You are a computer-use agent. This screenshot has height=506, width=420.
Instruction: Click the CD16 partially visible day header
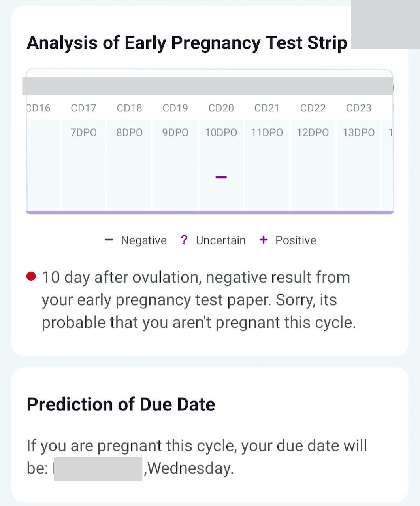coord(38,108)
